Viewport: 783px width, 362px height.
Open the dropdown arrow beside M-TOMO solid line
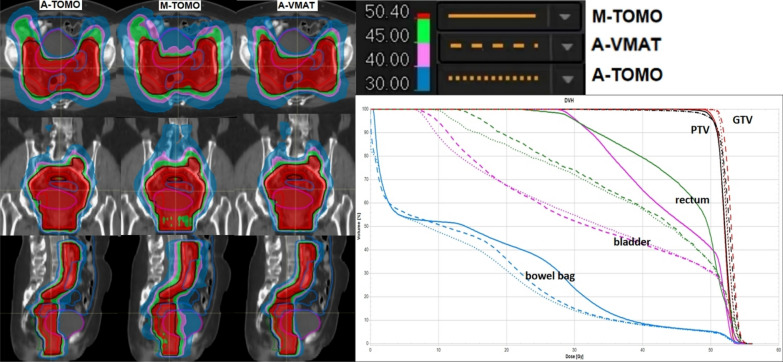564,16
